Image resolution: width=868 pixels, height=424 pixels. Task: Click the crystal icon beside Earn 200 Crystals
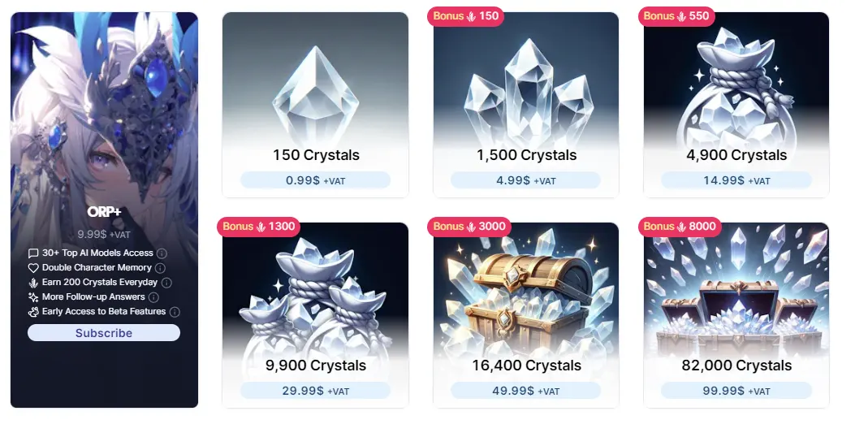click(33, 283)
